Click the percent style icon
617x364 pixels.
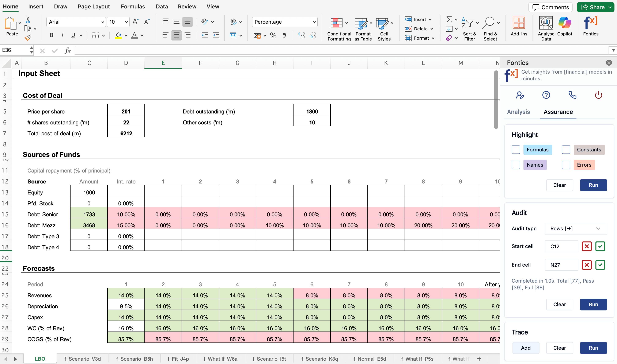(x=273, y=36)
